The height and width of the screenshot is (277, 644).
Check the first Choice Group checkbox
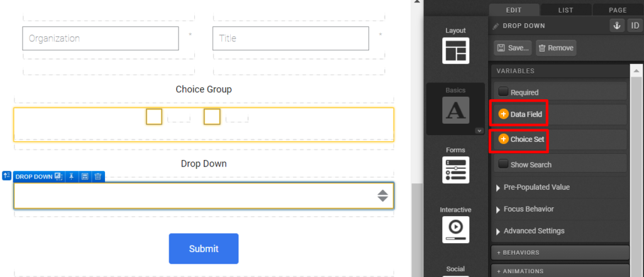[154, 116]
